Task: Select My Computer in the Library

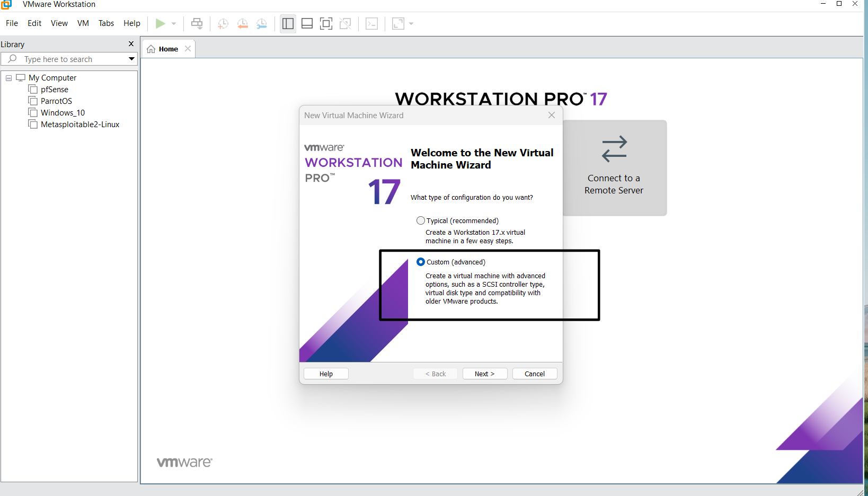Action: [x=52, y=78]
